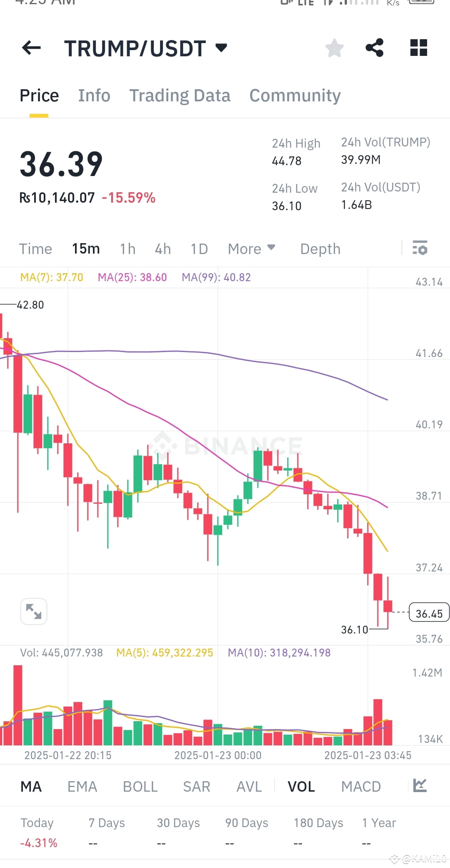Image resolution: width=450 pixels, height=868 pixels.
Task: Tap the back arrow to exit chart
Action: click(x=32, y=48)
